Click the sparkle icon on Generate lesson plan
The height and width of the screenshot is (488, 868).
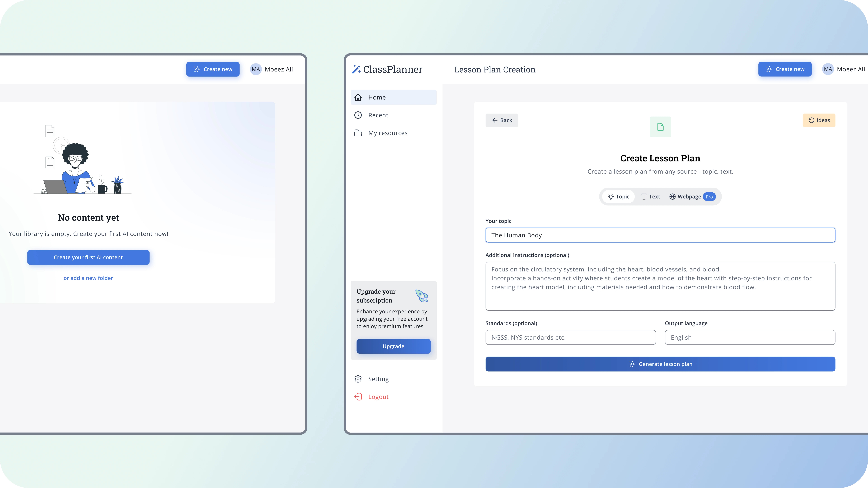[632, 364]
